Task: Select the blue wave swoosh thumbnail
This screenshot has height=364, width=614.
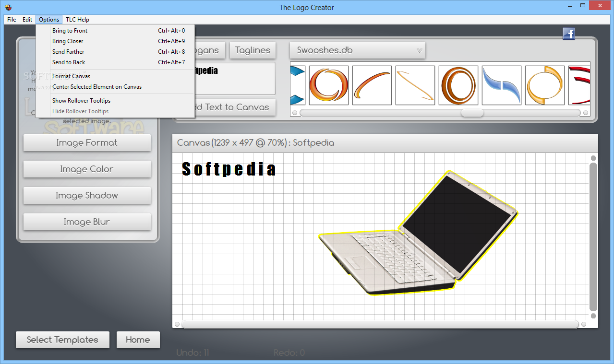Action: coord(502,85)
